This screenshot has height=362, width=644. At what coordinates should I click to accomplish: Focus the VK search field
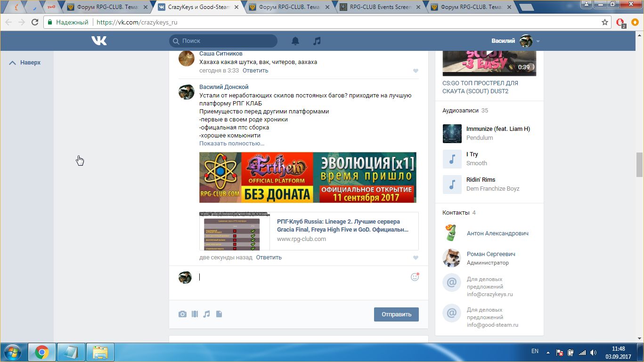click(x=223, y=41)
